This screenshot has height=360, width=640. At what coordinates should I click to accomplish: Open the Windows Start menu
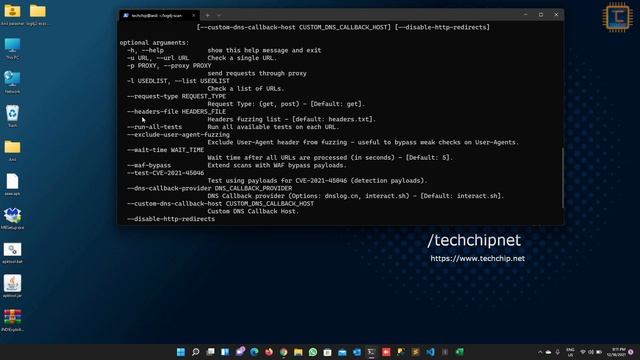[x=181, y=352]
